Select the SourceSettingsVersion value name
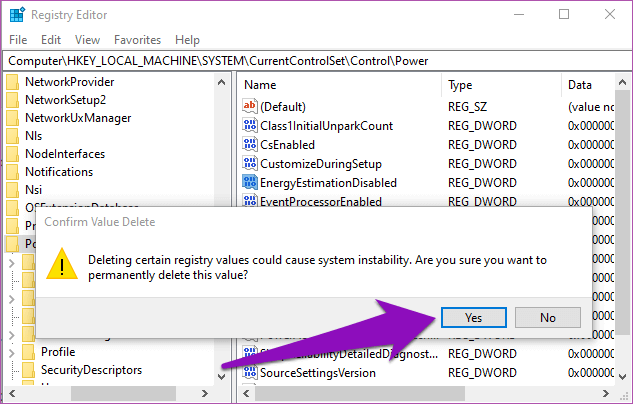633x404 pixels. tap(318, 373)
